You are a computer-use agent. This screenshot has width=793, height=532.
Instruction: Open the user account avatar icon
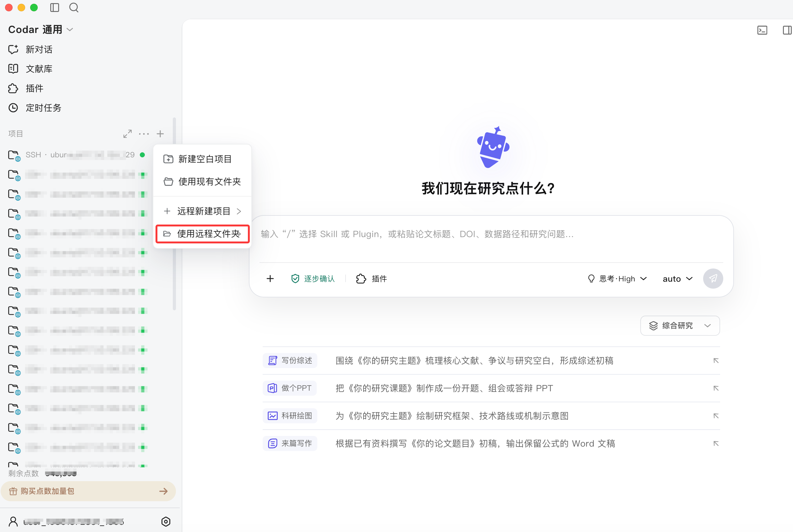[13, 522]
